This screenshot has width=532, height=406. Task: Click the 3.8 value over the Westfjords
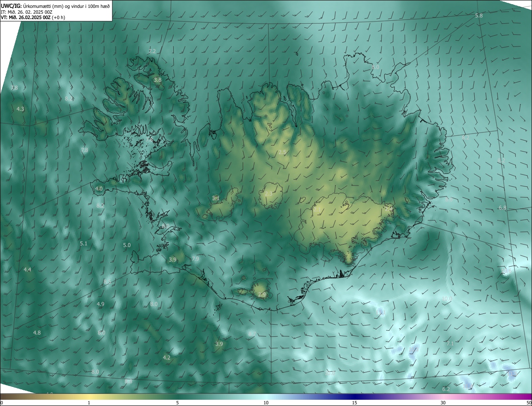(158, 80)
